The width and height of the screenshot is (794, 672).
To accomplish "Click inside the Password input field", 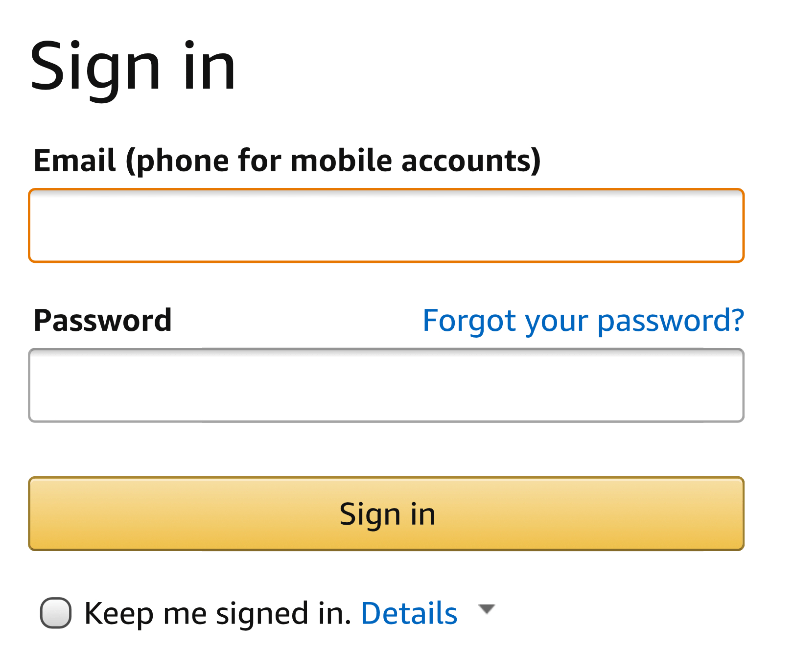I will coord(387,385).
